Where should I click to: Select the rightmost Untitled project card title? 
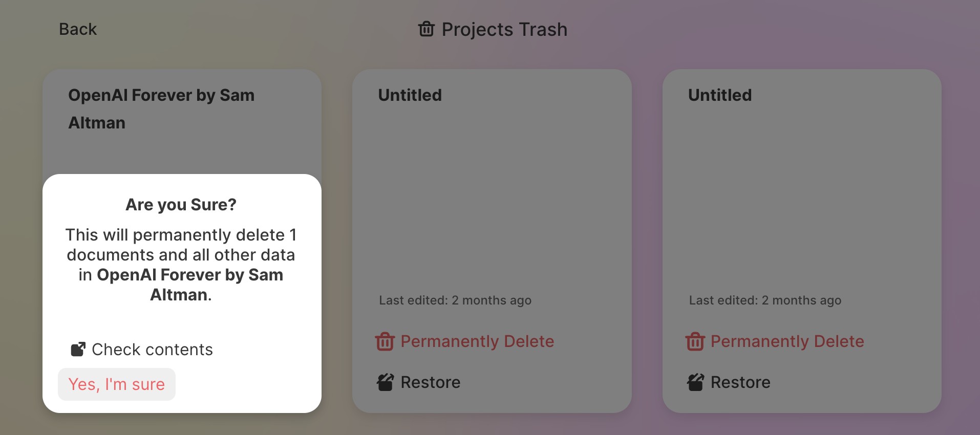click(x=720, y=95)
